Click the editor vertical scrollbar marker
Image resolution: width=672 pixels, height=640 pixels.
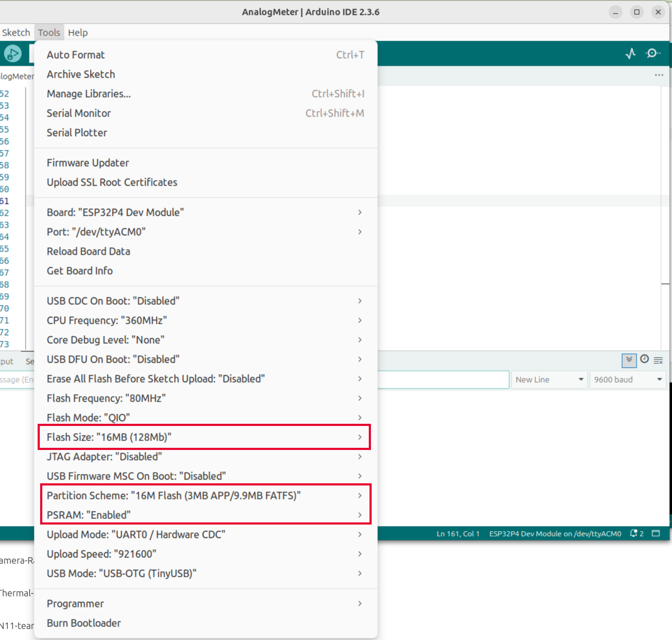tap(666, 284)
